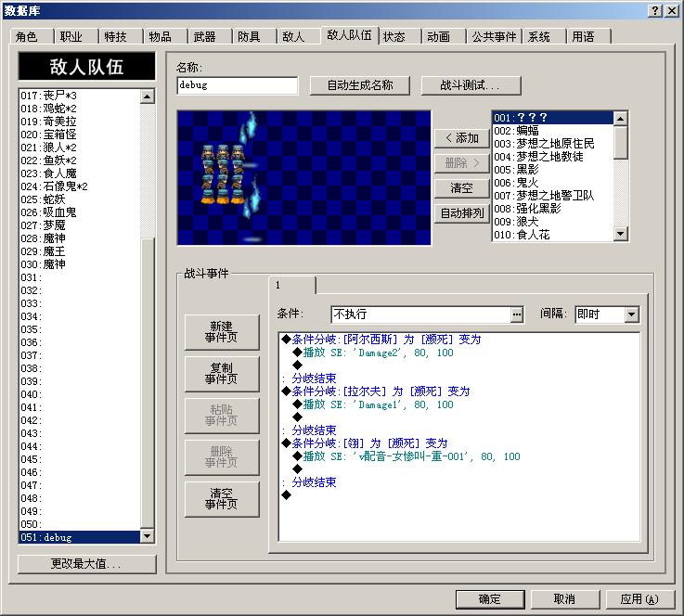
Task: Select troop 029:魔王
Action: (x=80, y=251)
